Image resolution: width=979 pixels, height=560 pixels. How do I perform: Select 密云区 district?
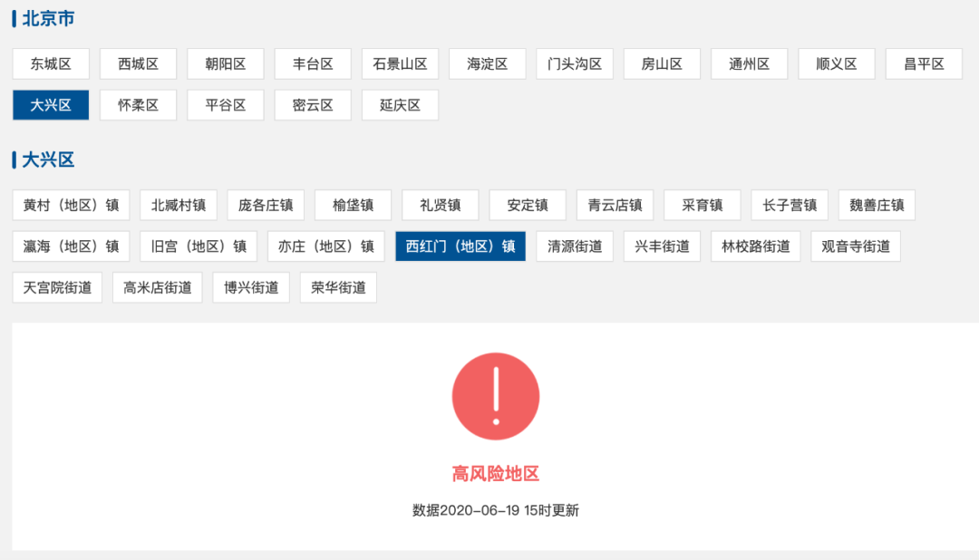313,105
